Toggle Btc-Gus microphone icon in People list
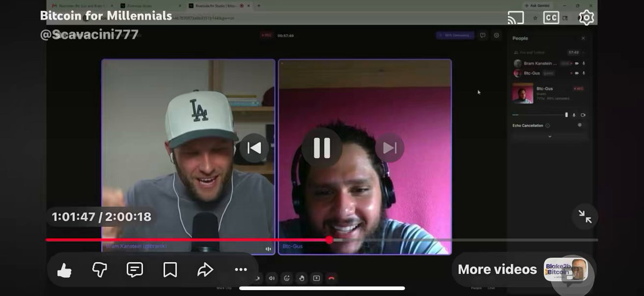This screenshot has width=644, height=296. tap(584, 73)
